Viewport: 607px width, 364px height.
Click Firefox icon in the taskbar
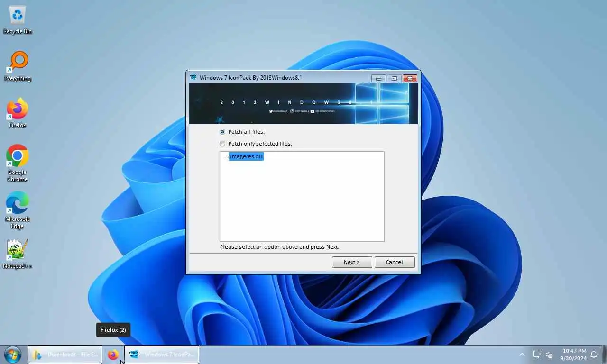coord(113,355)
